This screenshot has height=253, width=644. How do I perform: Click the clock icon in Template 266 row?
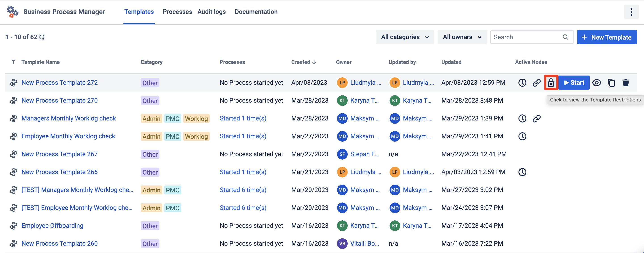[x=522, y=172]
